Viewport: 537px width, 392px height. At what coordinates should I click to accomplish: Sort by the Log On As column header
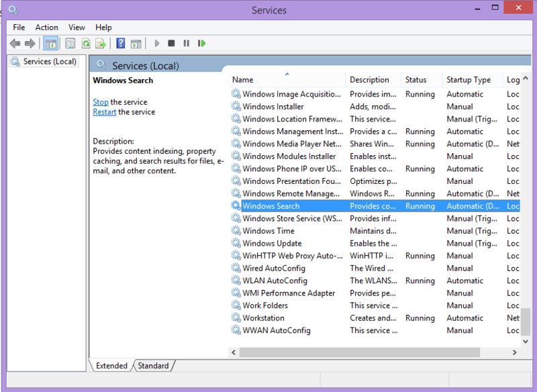point(511,80)
